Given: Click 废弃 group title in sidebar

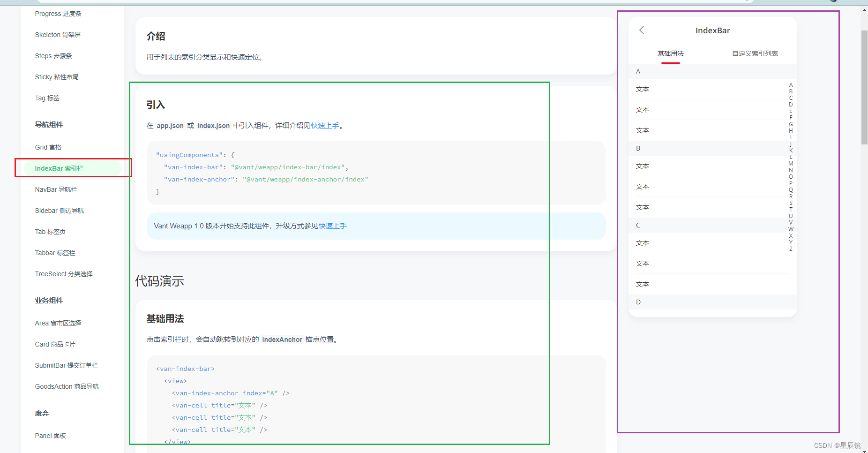Looking at the screenshot, I should point(42,413).
